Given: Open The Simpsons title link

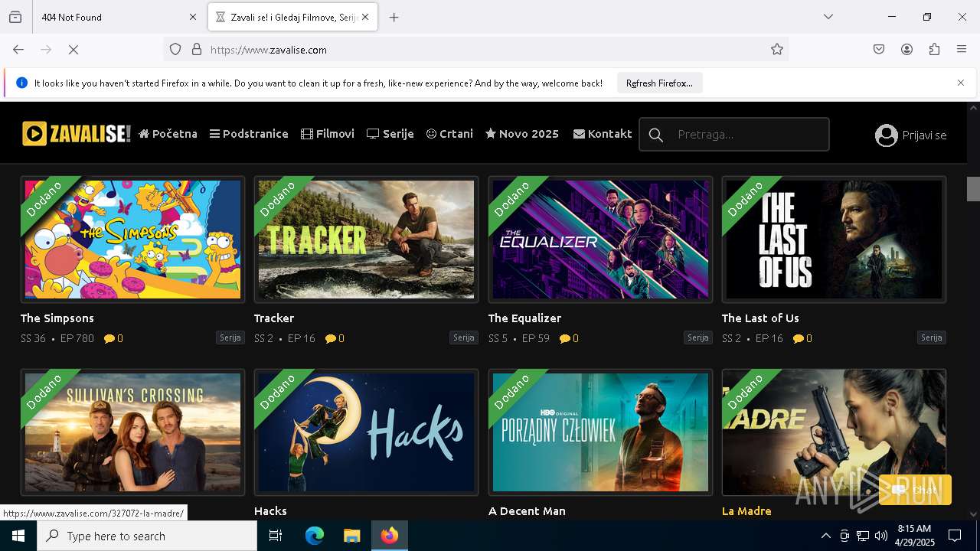Looking at the screenshot, I should click(x=57, y=318).
